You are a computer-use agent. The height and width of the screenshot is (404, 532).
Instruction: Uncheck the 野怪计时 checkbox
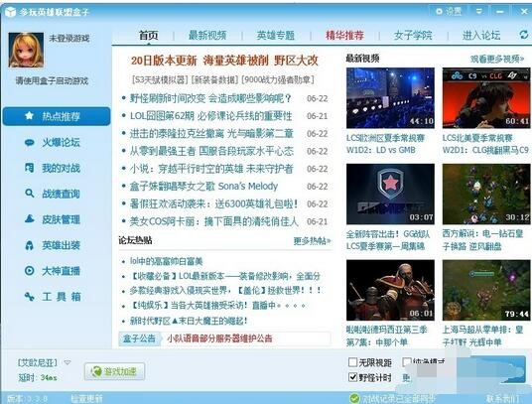(353, 377)
